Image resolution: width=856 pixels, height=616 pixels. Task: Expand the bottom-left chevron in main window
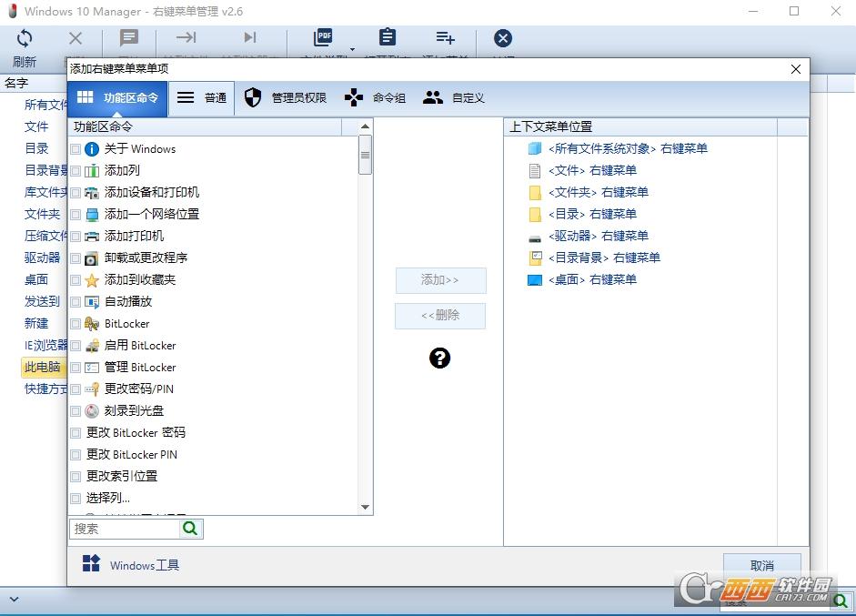coord(15,599)
